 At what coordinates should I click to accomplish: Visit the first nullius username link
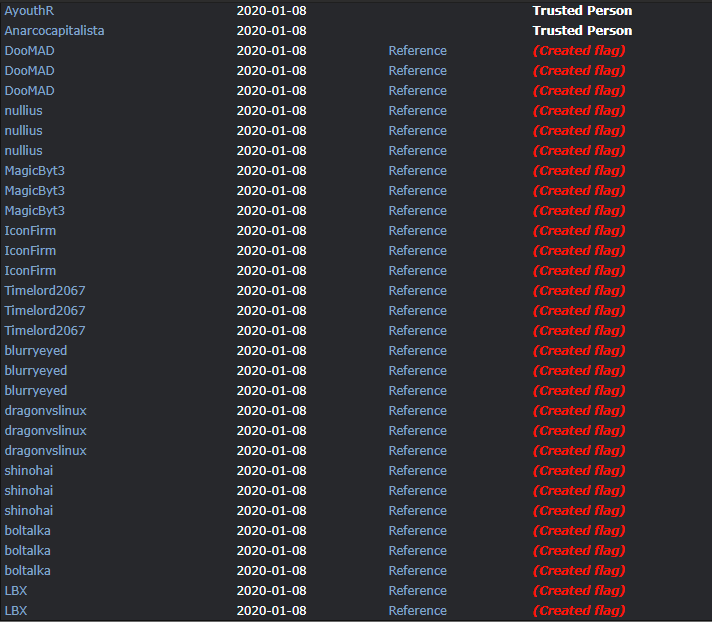tap(24, 111)
